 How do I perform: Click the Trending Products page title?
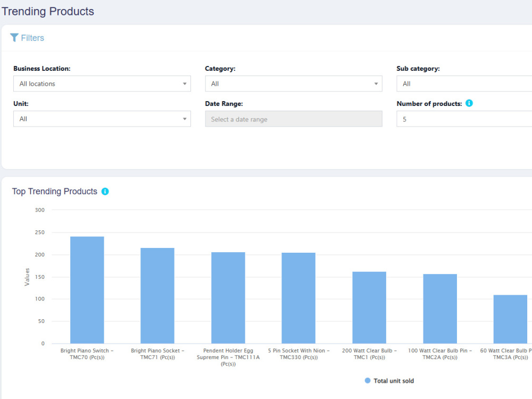click(x=48, y=11)
